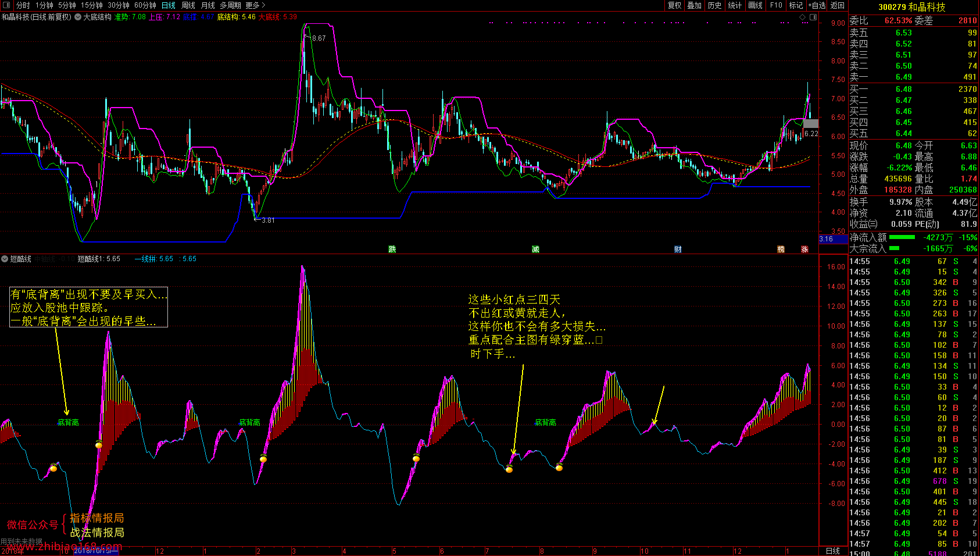980x556 pixels.
Task: Click the orange 榜 marker on chart
Action: click(781, 249)
